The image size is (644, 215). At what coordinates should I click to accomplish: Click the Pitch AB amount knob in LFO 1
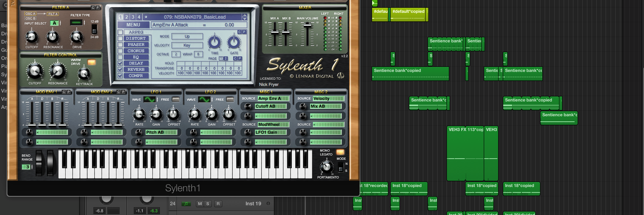(138, 132)
